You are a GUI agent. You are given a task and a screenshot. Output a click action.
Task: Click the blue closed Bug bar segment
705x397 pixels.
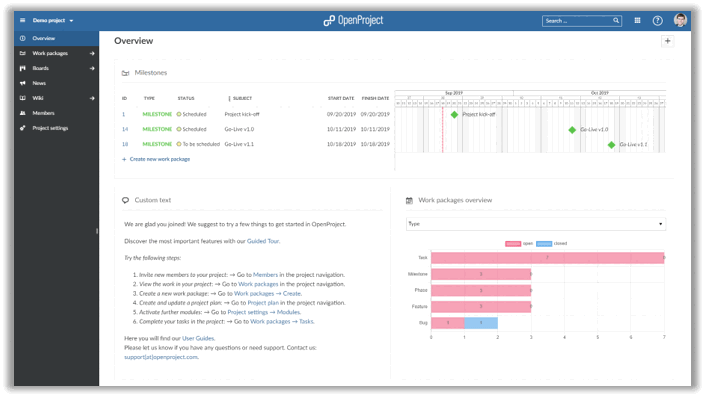(x=481, y=323)
